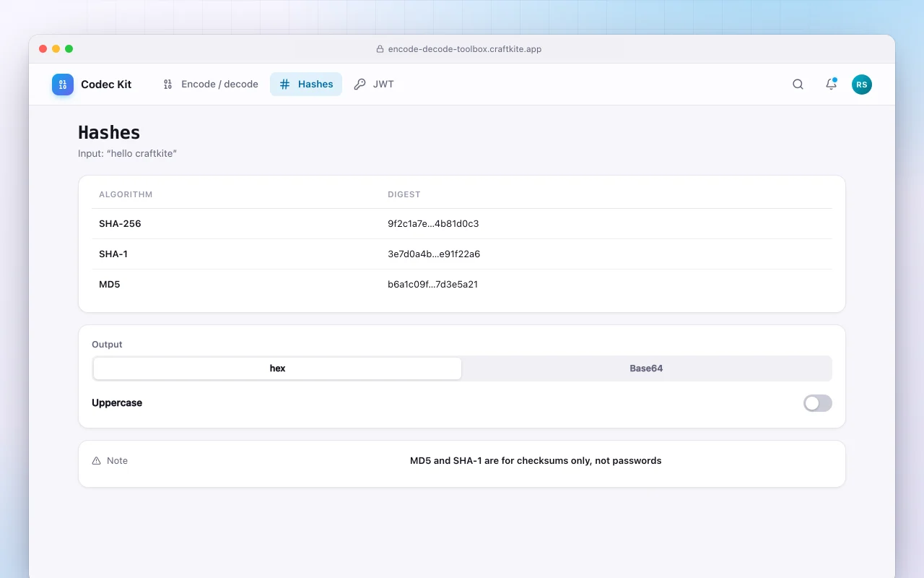Screen dimensions: 924x578
Task: Click the warning triangle beside Note
Action: click(97, 461)
